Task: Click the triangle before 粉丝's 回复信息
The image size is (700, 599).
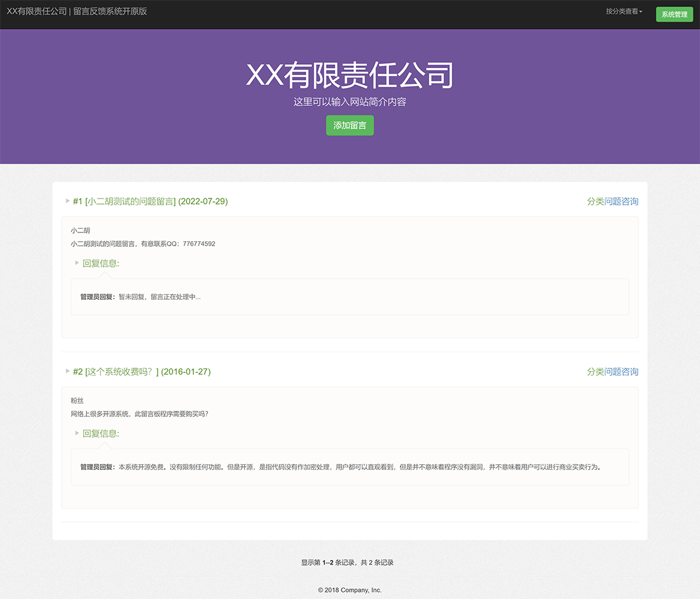Action: tap(77, 433)
